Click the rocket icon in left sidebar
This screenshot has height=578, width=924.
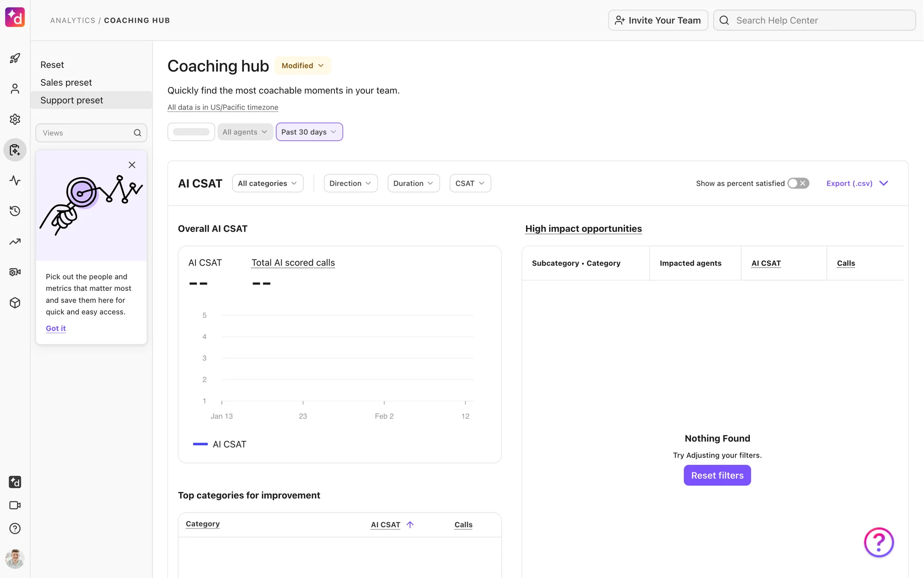[x=15, y=58]
